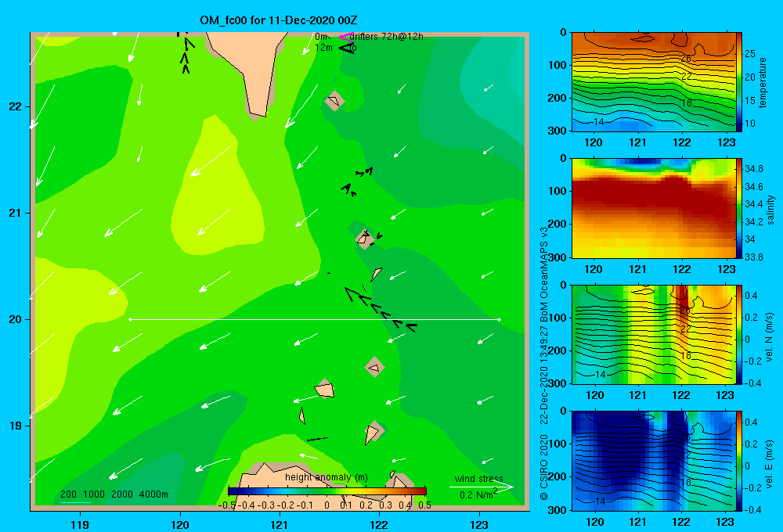Screen dimensions: 783x532
Task: Click longitude label '120' below the main map
Action: 180,524
